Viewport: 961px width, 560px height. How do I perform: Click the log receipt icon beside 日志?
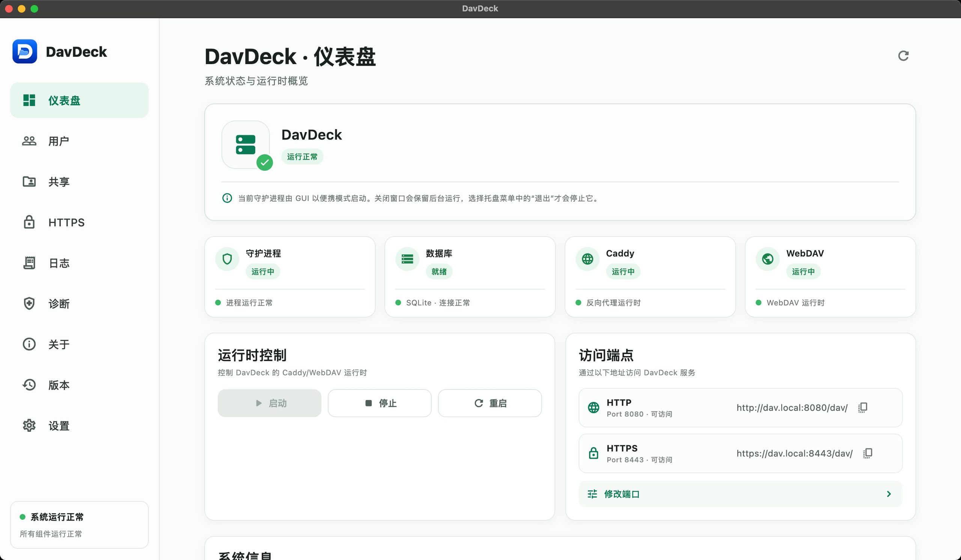coord(29,263)
